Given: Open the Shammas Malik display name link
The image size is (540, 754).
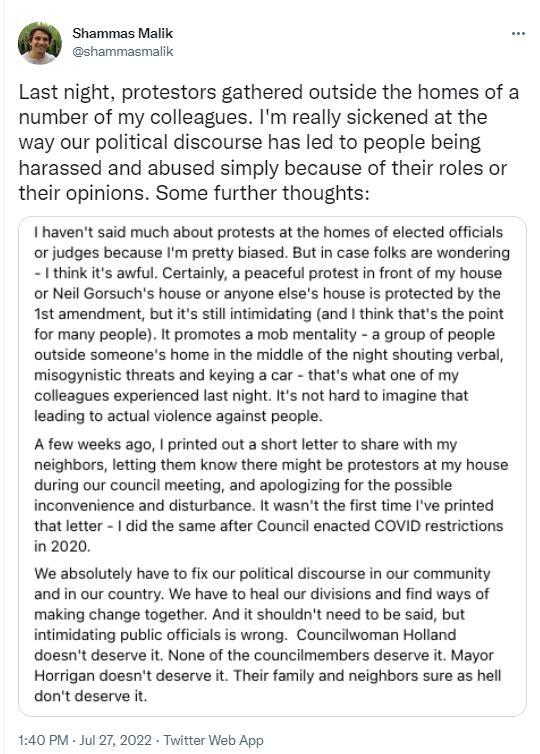Looking at the screenshot, I should (x=122, y=33).
